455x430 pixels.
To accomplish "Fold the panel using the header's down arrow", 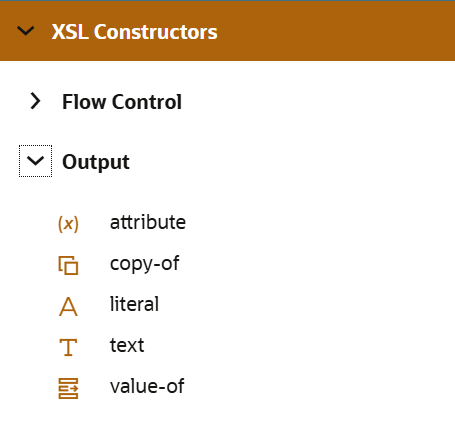I will [26, 31].
